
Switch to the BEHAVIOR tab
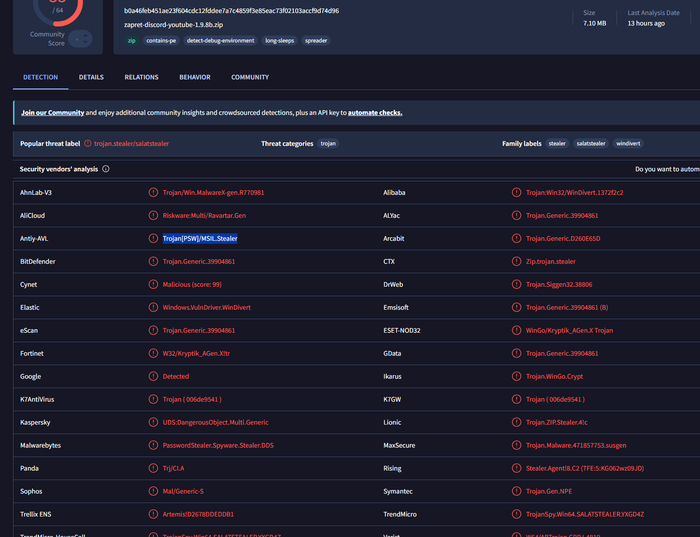pyautogui.click(x=195, y=77)
